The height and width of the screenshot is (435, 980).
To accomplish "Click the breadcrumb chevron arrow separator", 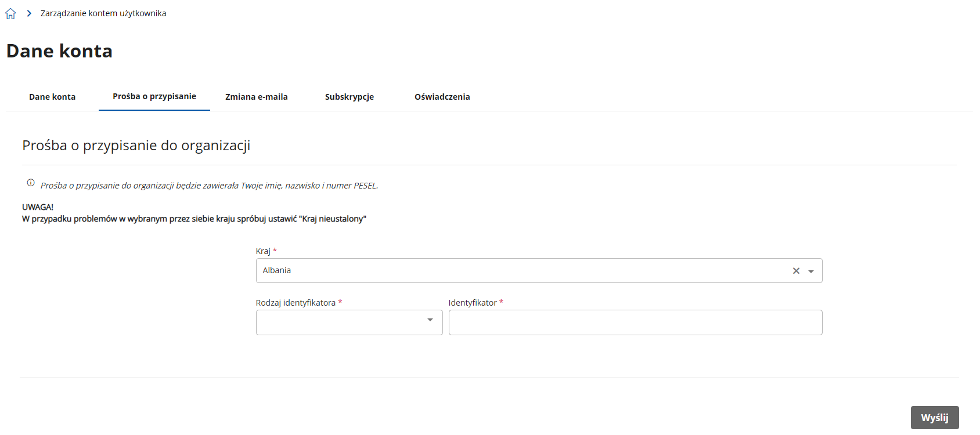I will (x=29, y=13).
